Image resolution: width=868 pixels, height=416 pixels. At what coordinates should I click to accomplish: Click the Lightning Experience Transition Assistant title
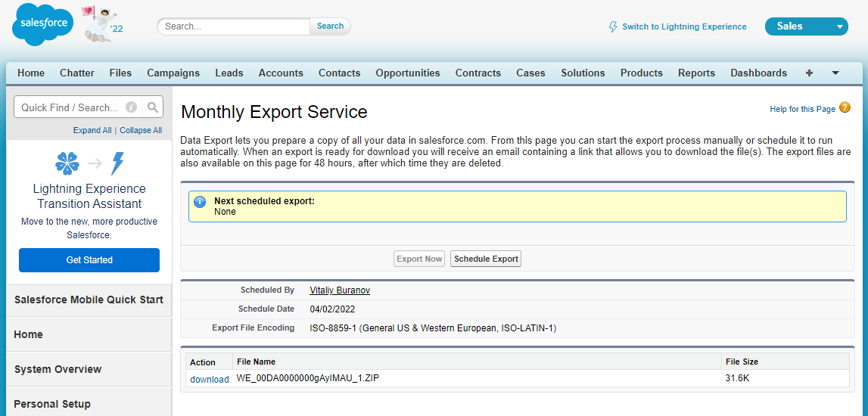pyautogui.click(x=89, y=196)
